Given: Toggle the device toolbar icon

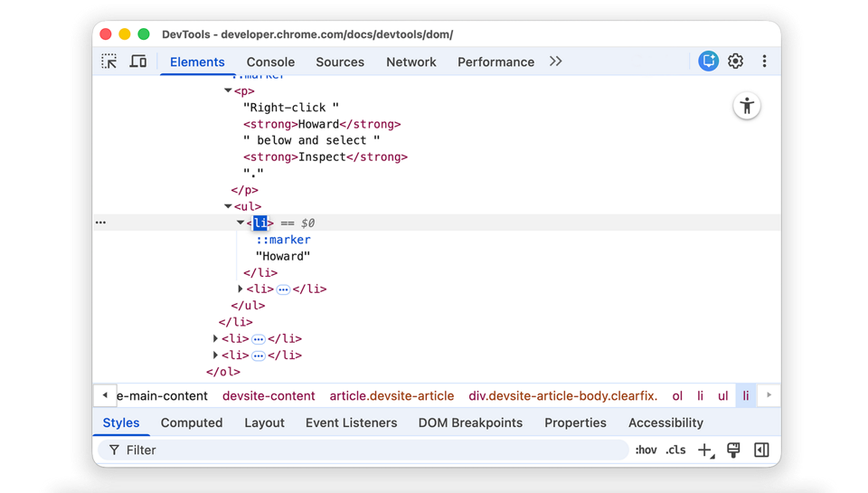Looking at the screenshot, I should pos(137,61).
